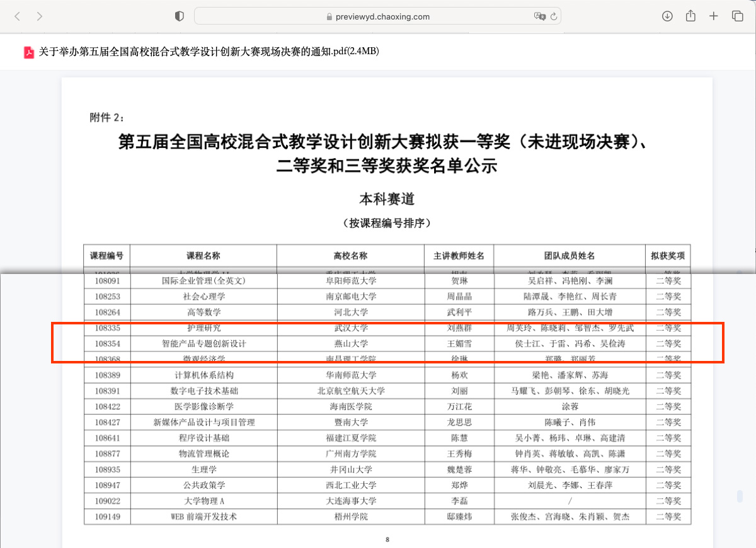This screenshot has width=756, height=548.
Task: Click the 燕山大学 cell in table
Action: [350, 344]
